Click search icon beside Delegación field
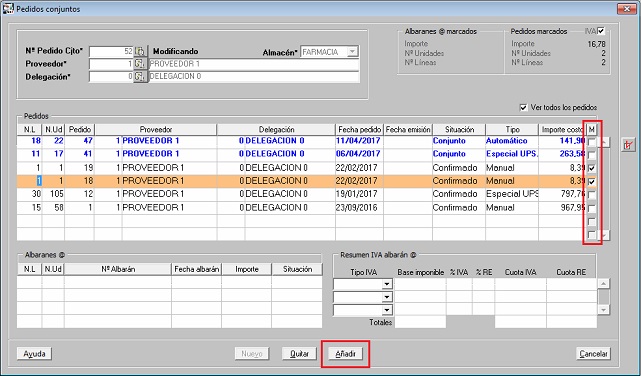This screenshot has width=641, height=376. pyautogui.click(x=140, y=76)
